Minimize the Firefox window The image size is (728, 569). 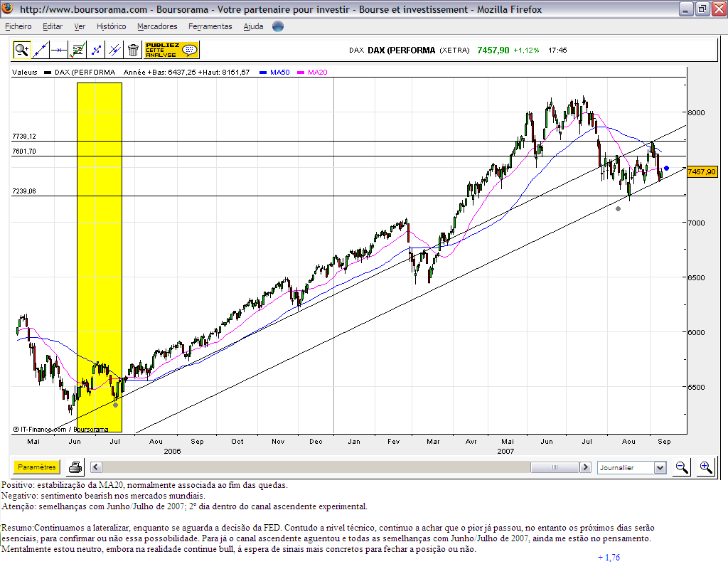tap(686, 9)
